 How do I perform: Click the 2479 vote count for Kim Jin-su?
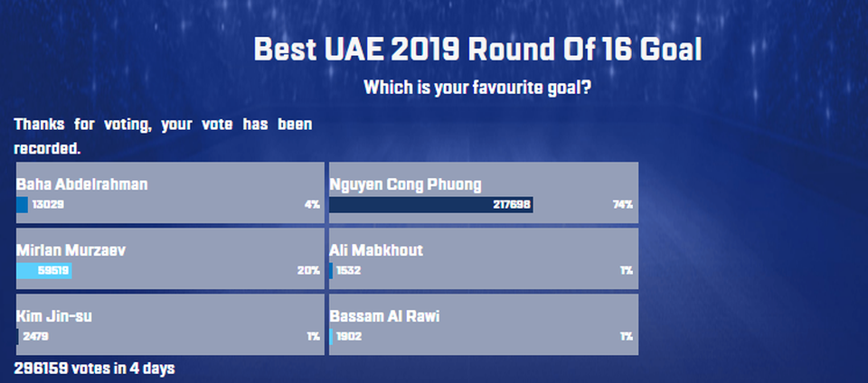[35, 337]
